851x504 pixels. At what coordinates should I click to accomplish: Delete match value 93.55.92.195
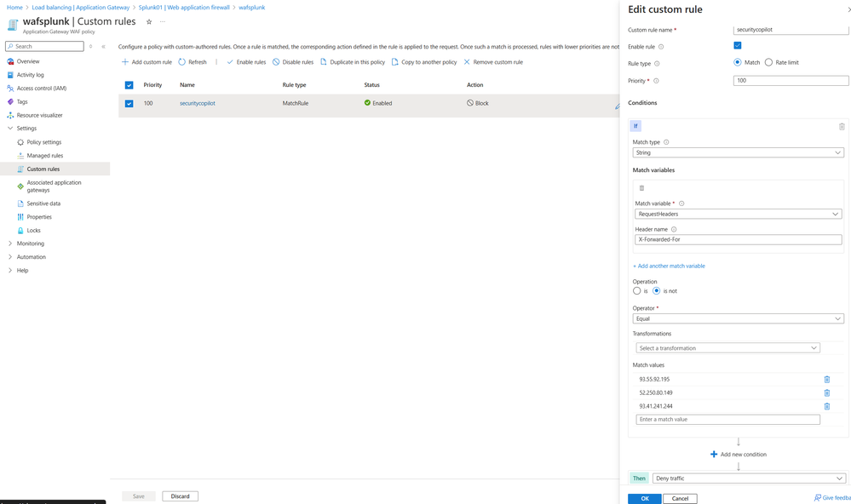click(x=827, y=379)
